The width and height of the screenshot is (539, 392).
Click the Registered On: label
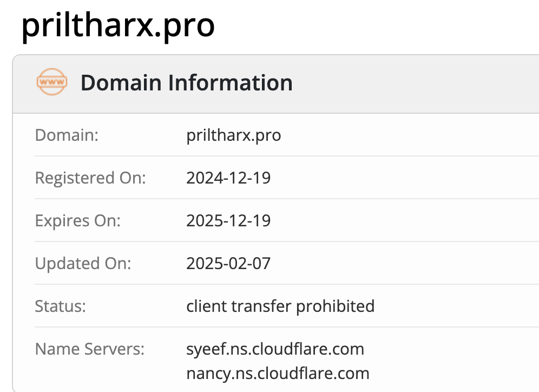(x=90, y=178)
